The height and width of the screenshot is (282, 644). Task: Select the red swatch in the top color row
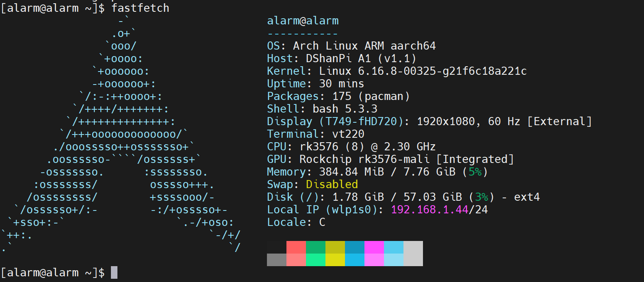click(296, 247)
